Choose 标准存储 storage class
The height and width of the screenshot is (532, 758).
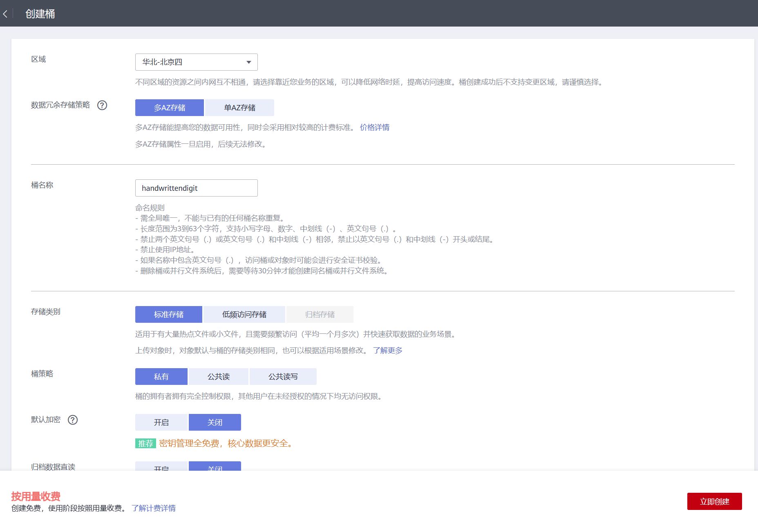point(169,315)
